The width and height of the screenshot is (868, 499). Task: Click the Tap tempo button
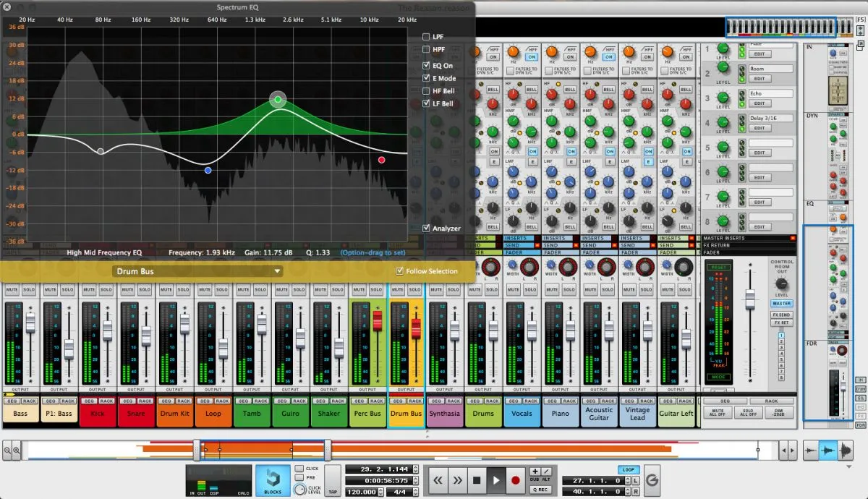[x=333, y=480]
